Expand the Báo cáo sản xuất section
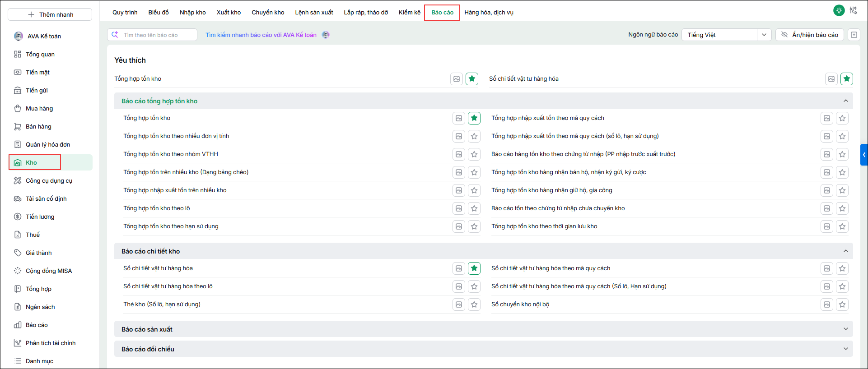Viewport: 868px width, 369px height. pos(484,329)
